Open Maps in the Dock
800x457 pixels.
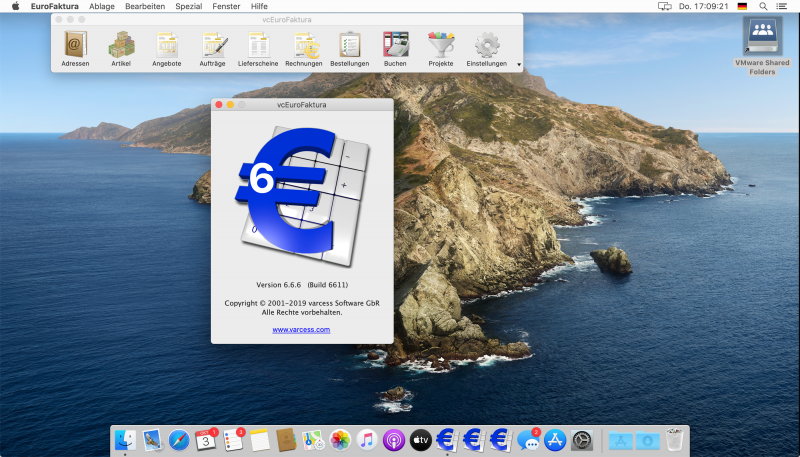[x=313, y=440]
